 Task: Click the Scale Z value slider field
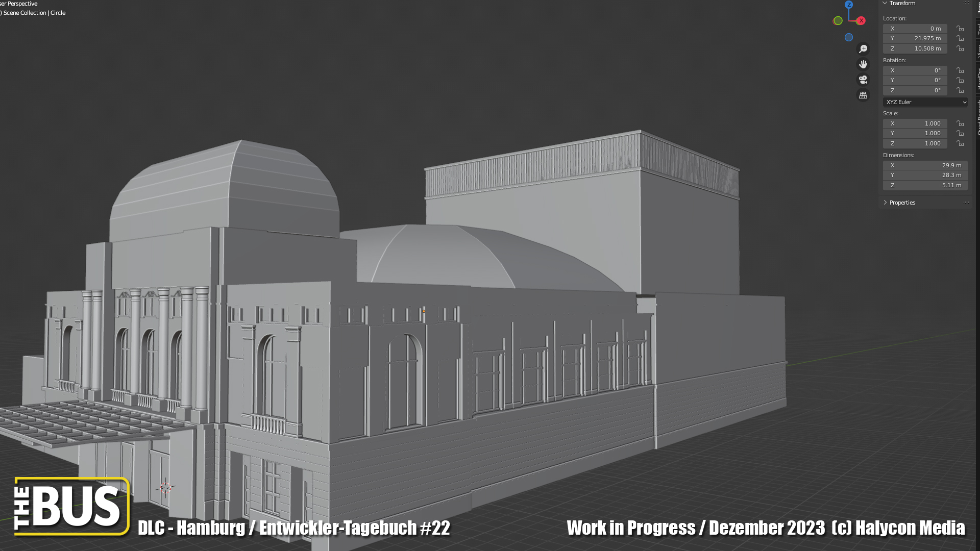[x=915, y=143]
